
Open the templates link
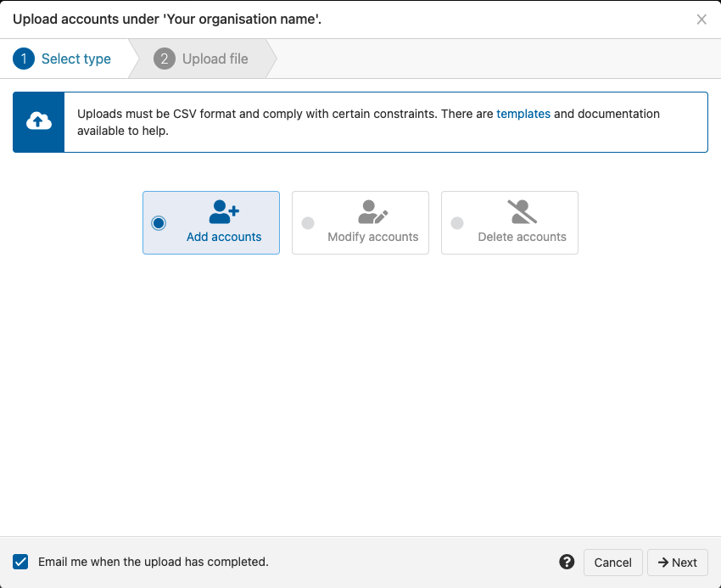(x=523, y=114)
